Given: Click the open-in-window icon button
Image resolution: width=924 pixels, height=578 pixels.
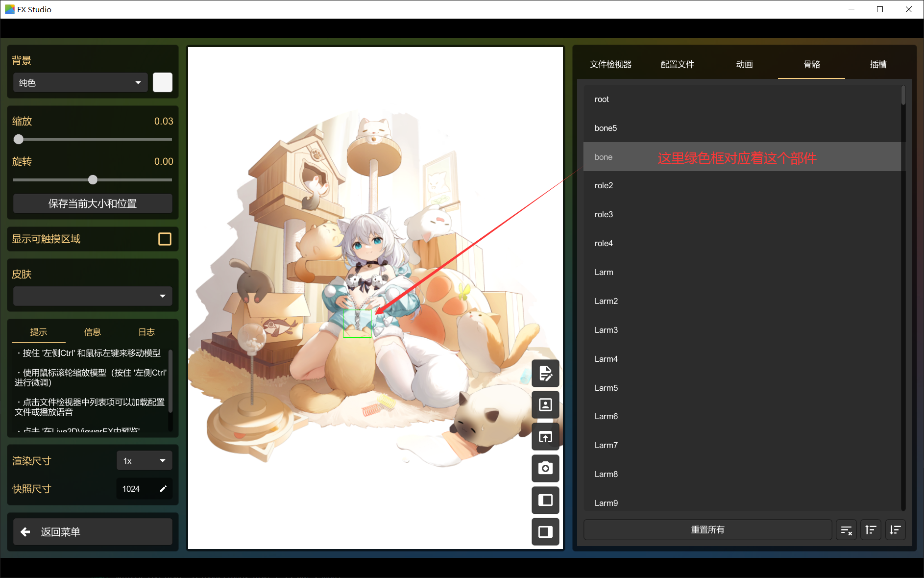Looking at the screenshot, I should point(545,436).
